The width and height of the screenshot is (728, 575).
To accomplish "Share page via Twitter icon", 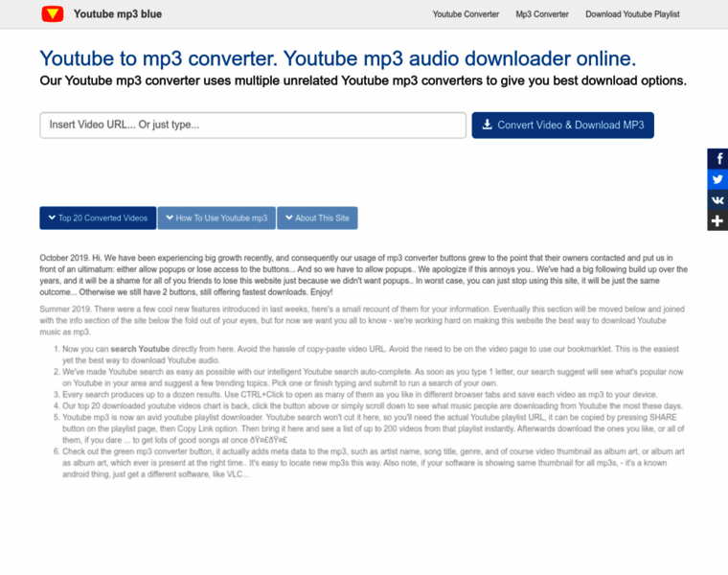I will (x=717, y=179).
